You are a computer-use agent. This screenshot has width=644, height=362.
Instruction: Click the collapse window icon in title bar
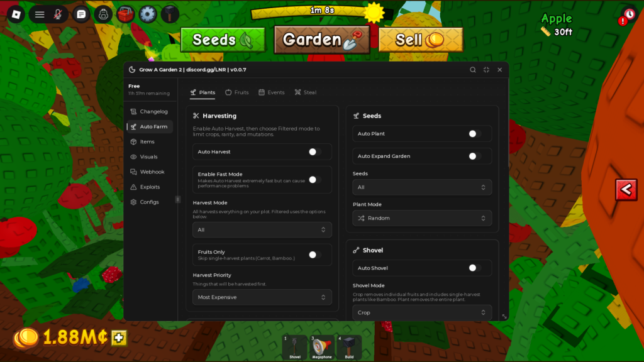(486, 70)
